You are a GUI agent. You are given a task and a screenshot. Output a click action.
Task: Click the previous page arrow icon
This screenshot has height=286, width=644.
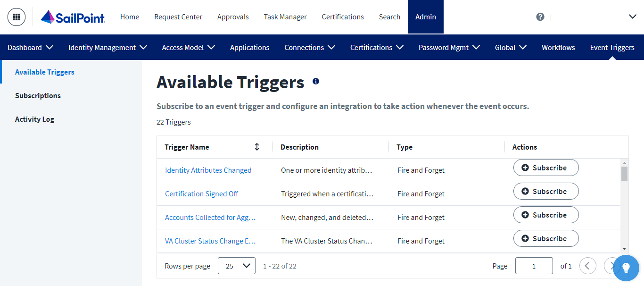[x=587, y=266]
